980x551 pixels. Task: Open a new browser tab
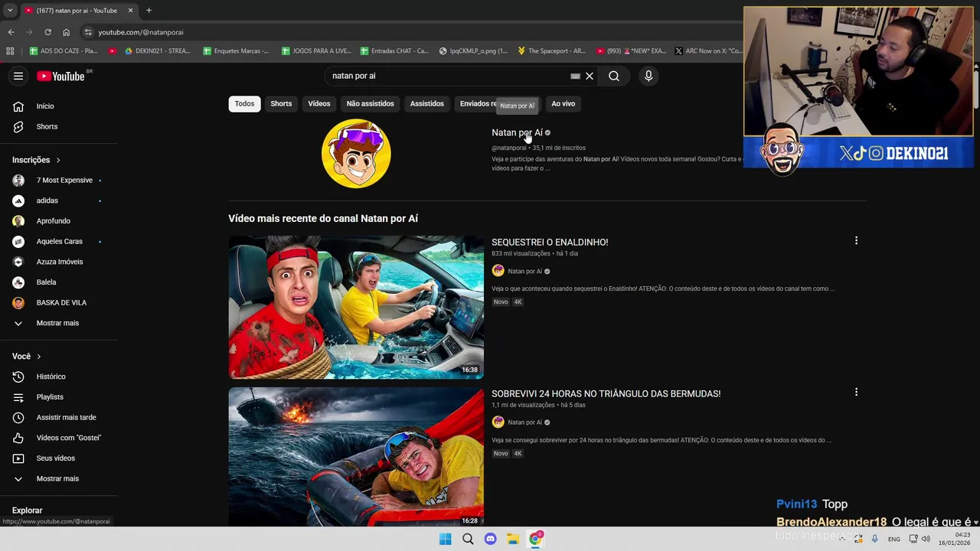(x=149, y=11)
